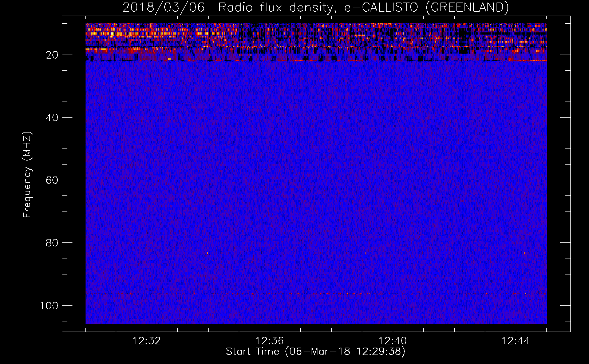Viewport: 589px width, 364px height.
Task: Click the 'Start Time (06-Mar-18 12:29:38)' label
Action: pyautogui.click(x=316, y=352)
